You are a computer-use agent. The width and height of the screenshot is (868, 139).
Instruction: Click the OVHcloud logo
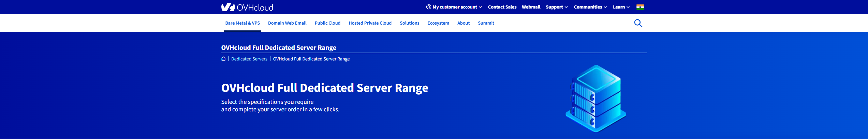pyautogui.click(x=247, y=7)
